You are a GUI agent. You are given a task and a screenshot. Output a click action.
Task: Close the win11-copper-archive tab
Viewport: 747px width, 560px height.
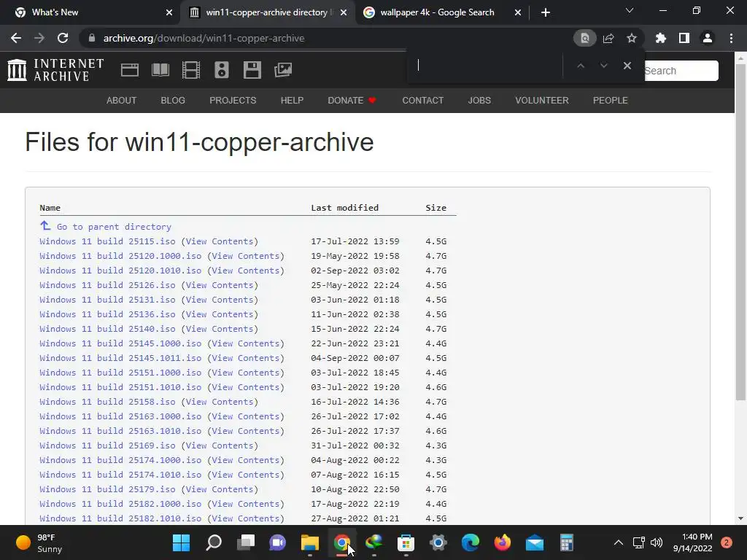point(344,12)
